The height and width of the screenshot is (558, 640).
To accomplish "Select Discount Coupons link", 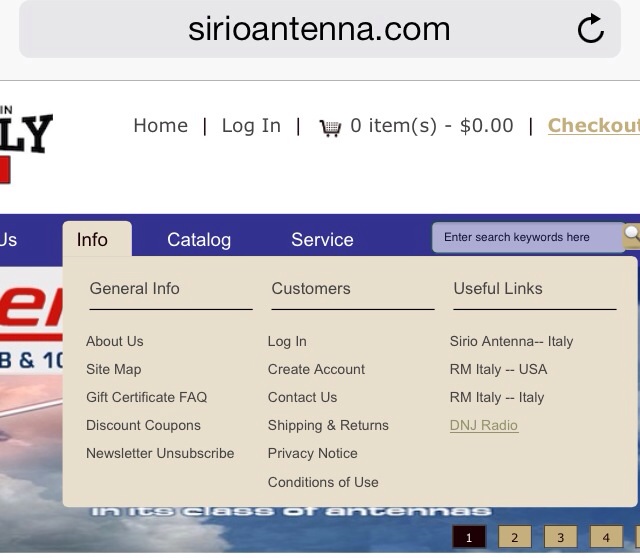I will click(143, 425).
